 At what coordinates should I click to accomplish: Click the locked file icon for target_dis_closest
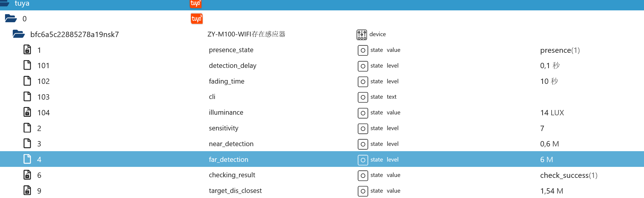tap(27, 191)
